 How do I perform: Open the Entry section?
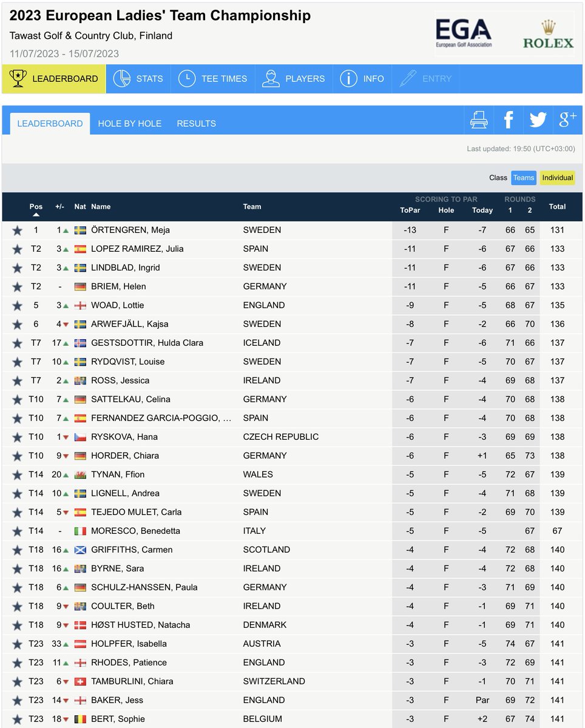point(425,79)
